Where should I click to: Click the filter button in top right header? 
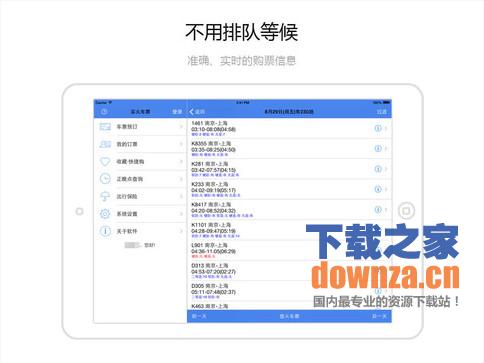coord(382,112)
